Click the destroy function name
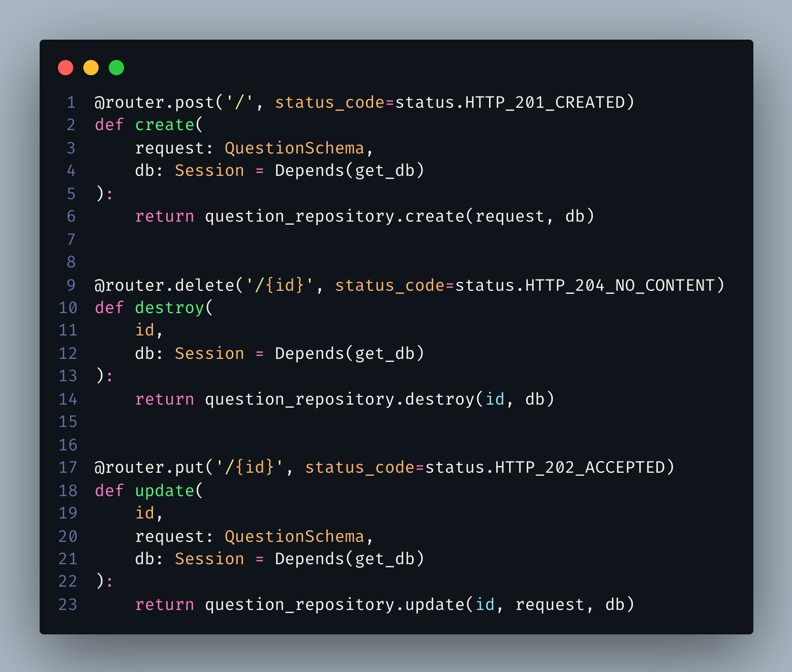 pos(170,308)
